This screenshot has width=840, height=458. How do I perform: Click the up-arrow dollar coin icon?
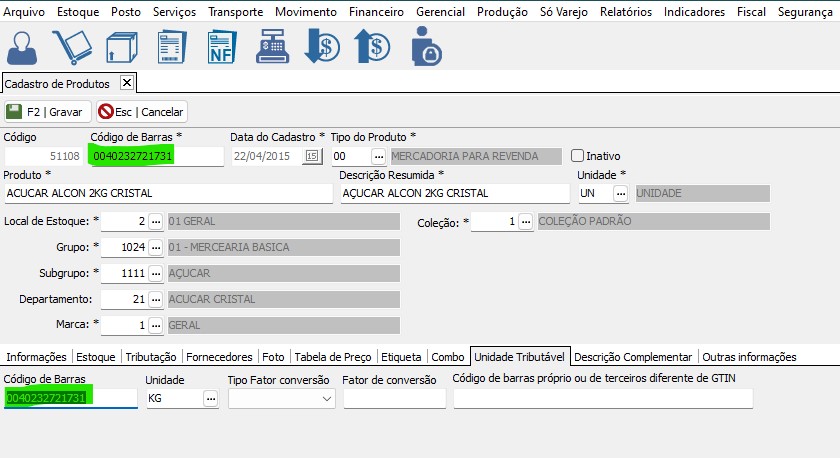(x=372, y=47)
